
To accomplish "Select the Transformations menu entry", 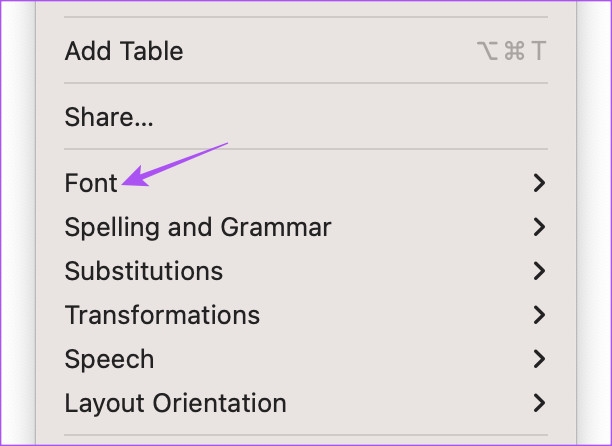I will click(x=162, y=315).
